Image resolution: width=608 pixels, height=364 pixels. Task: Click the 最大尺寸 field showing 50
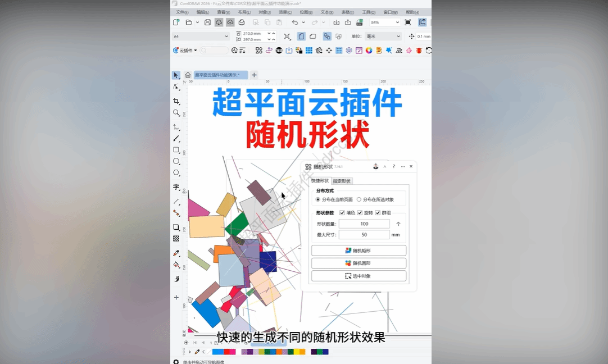tap(364, 235)
